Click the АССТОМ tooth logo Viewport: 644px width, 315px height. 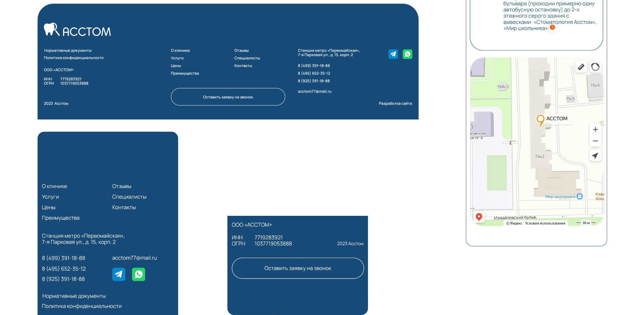[x=77, y=30]
